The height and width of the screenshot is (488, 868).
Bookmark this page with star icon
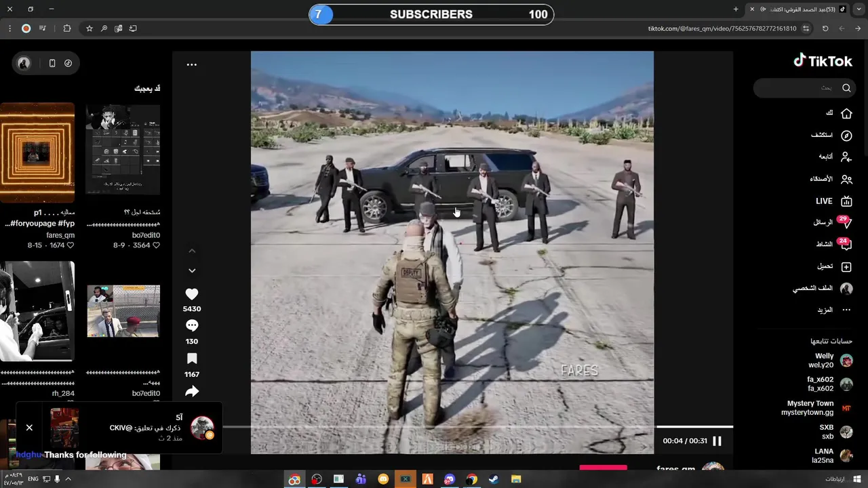click(x=89, y=28)
